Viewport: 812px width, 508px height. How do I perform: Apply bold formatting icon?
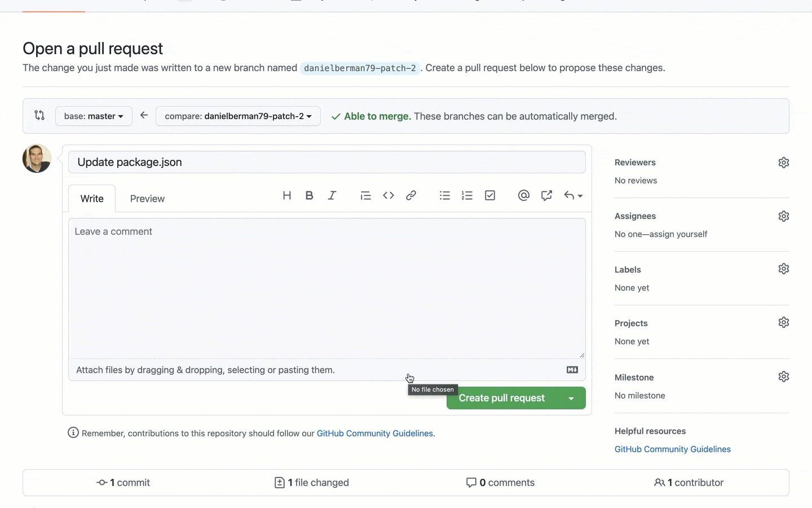pos(309,195)
